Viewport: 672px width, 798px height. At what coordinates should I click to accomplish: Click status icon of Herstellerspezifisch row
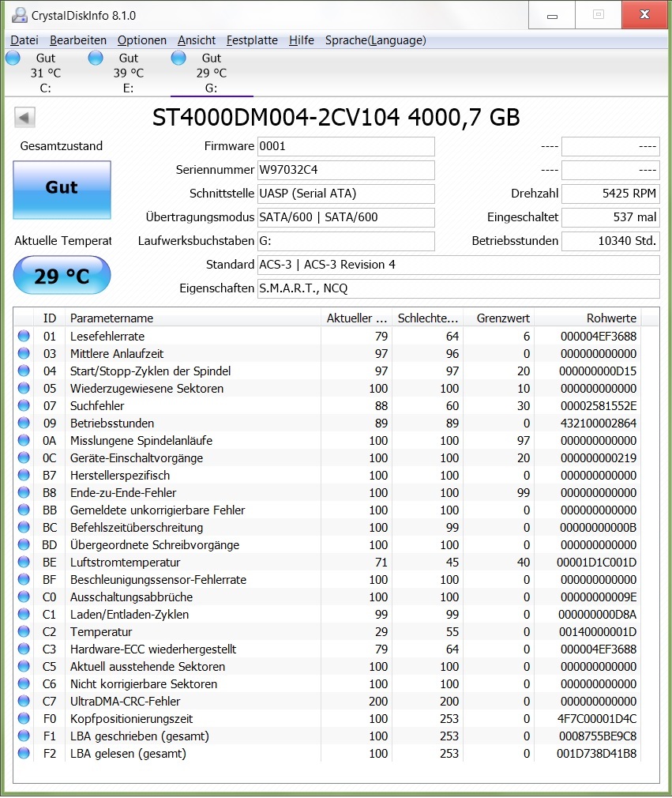(x=24, y=475)
